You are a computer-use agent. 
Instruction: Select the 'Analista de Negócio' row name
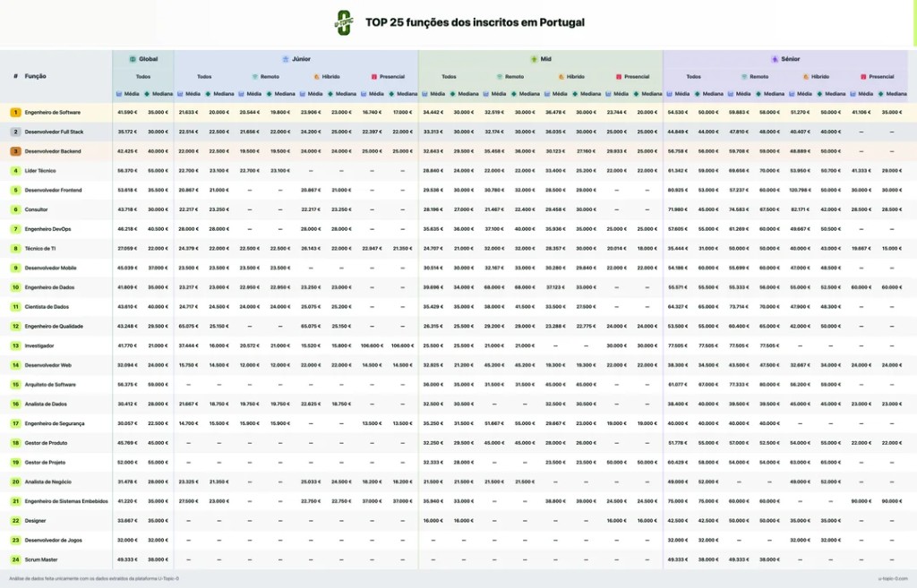[48, 482]
